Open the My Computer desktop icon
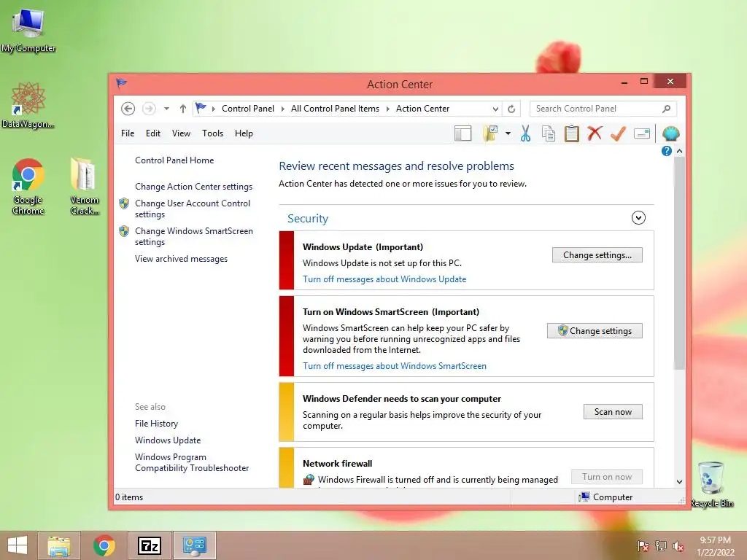747x560 pixels. (28, 29)
